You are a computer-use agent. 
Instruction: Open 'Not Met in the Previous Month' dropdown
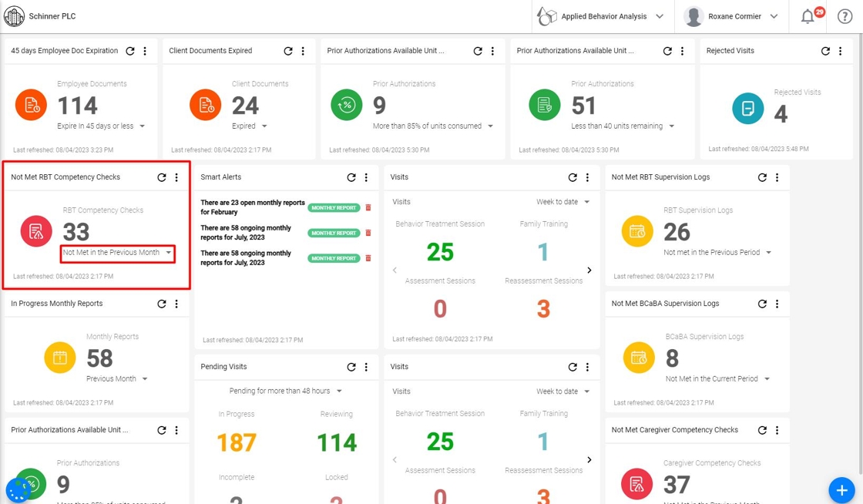tap(117, 253)
